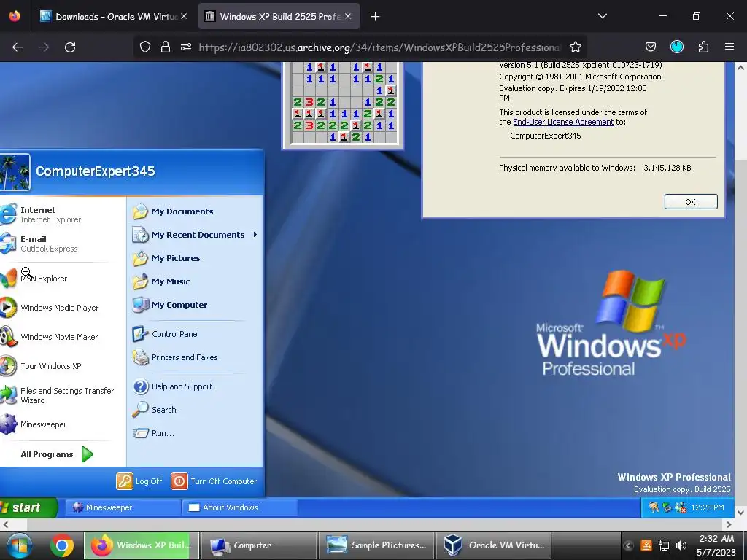Switch to the Computer window on the host taskbar
The image size is (747, 560).
(x=259, y=545)
